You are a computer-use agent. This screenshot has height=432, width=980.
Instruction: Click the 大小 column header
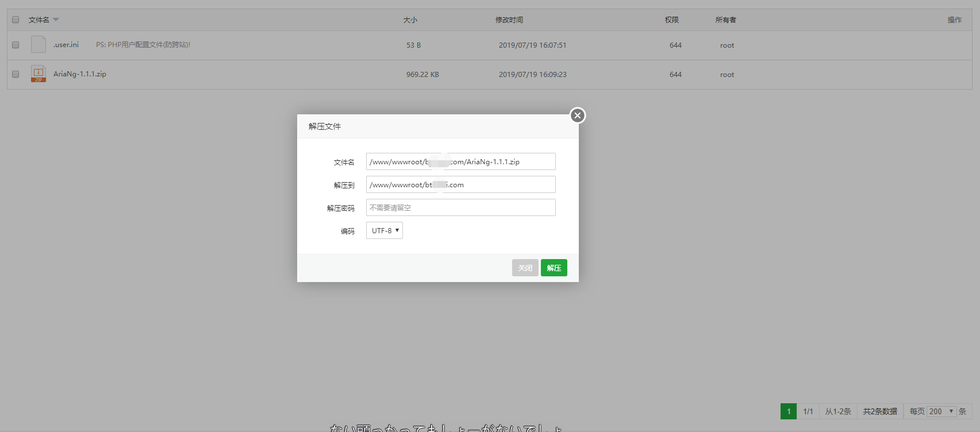(x=410, y=20)
